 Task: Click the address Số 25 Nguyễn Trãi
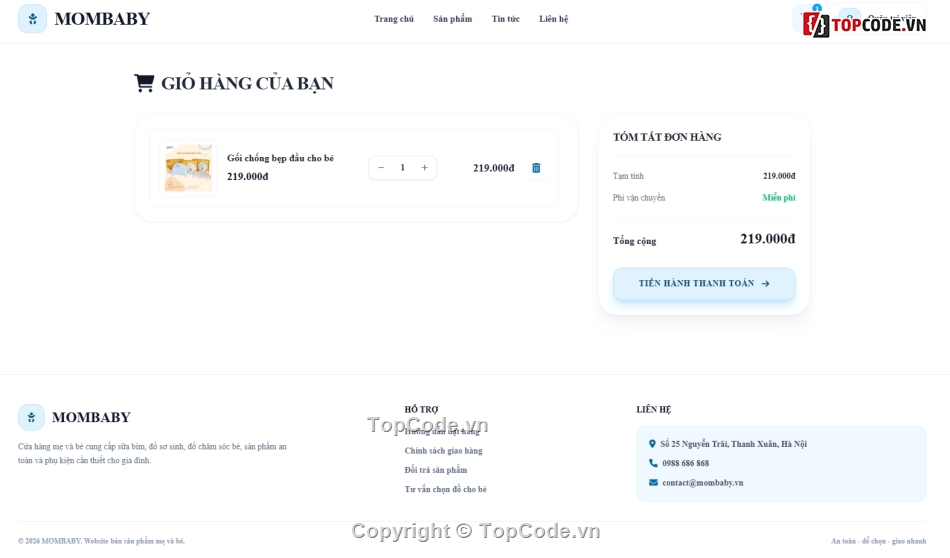(734, 444)
